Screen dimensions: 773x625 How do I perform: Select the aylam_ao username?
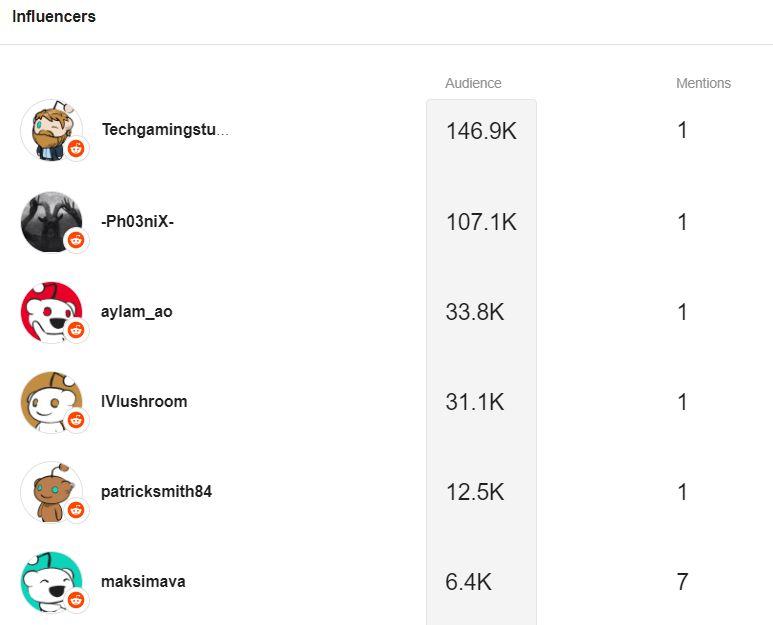tap(137, 311)
